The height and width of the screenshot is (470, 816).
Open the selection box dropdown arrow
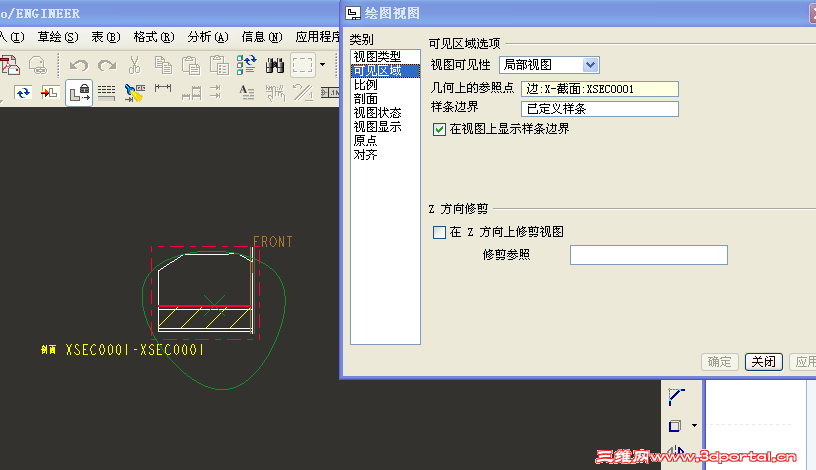pyautogui.click(x=323, y=65)
